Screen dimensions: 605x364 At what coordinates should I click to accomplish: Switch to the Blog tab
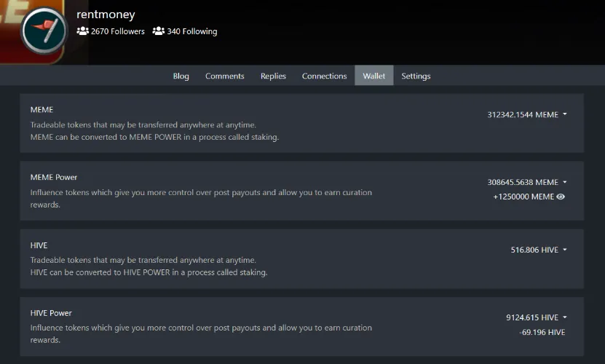181,76
